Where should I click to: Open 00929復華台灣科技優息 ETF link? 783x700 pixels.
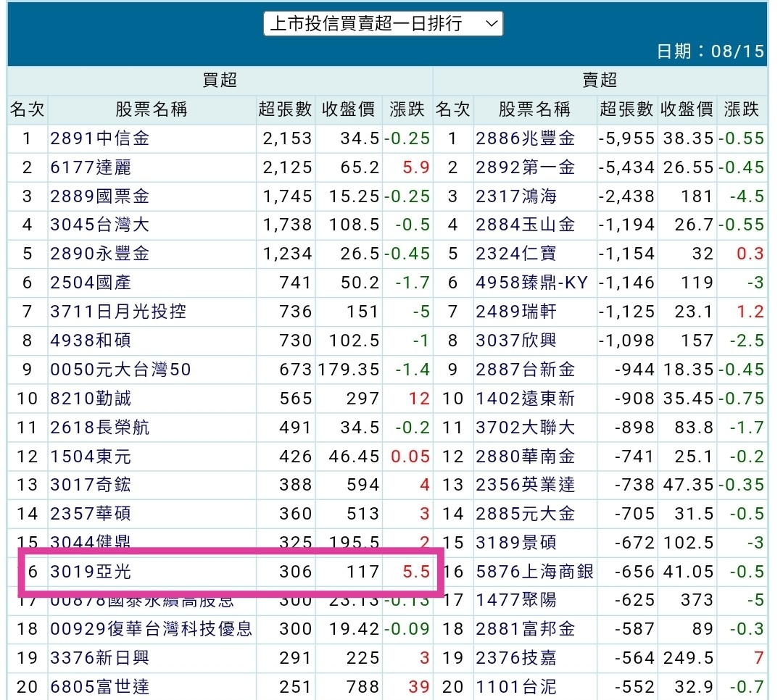point(152,629)
